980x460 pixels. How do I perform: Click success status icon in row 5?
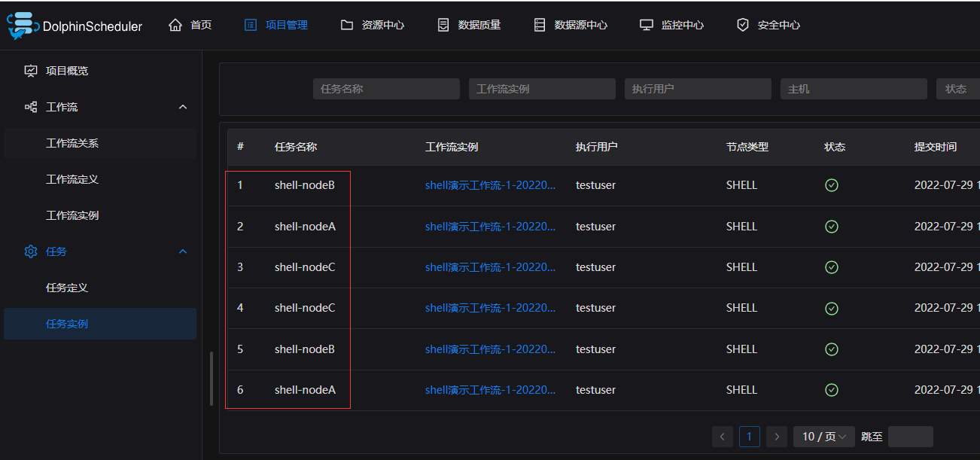(x=832, y=349)
